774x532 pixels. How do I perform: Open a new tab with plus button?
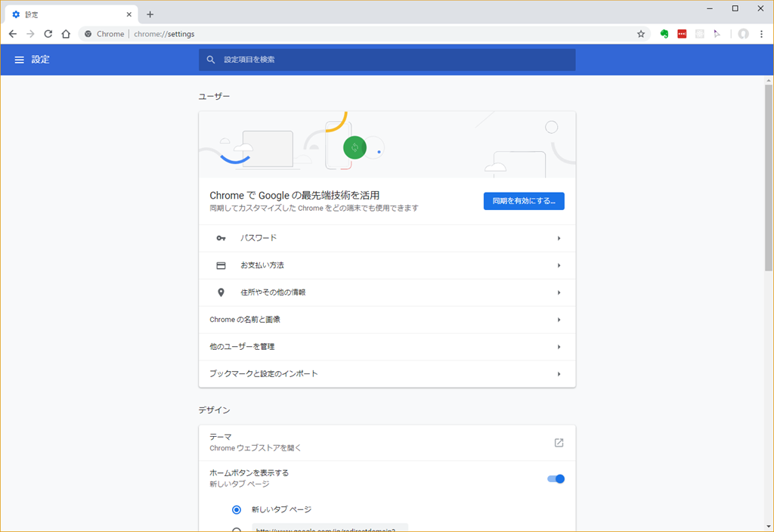(x=150, y=14)
